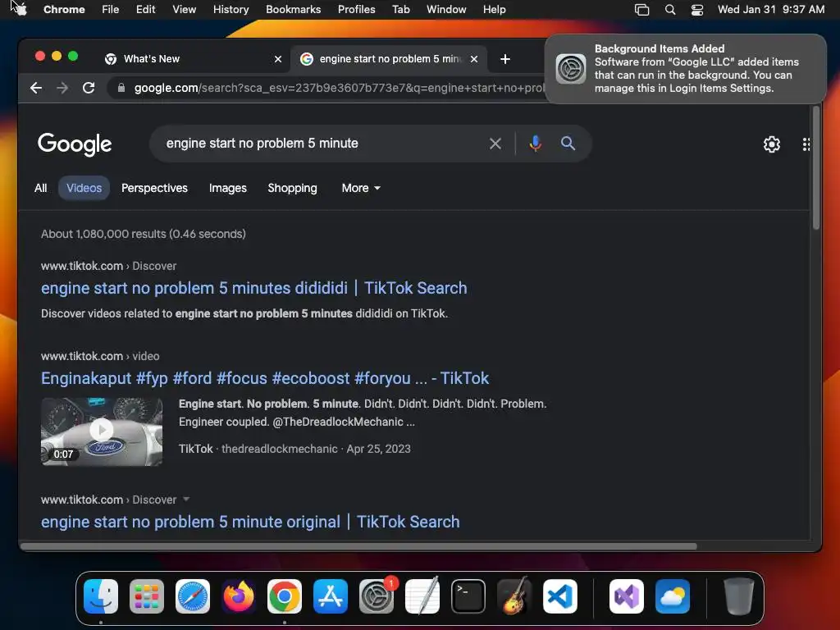Open the View menu
840x630 pixels.
click(x=185, y=10)
